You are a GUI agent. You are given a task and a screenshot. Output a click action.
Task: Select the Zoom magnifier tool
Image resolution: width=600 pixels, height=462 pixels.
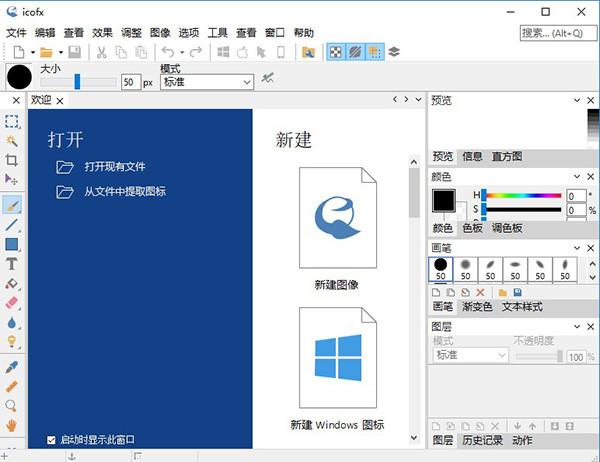[x=12, y=406]
